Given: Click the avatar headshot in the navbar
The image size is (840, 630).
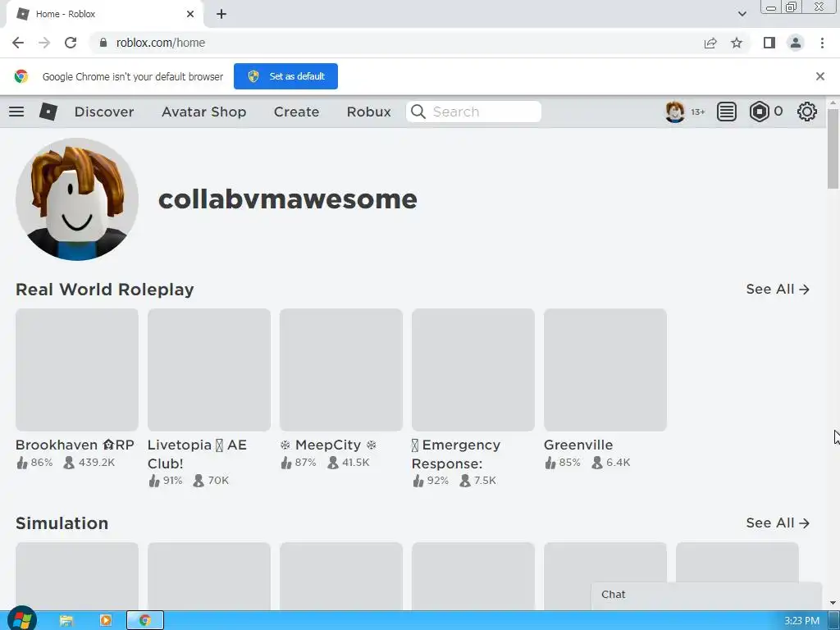Looking at the screenshot, I should point(675,112).
